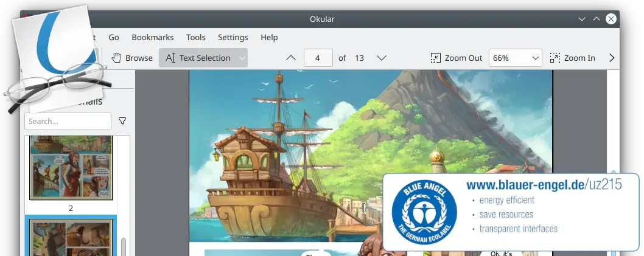Expand toolbar overflow arrow after Zoom In
The width and height of the screenshot is (644, 256).
(612, 58)
